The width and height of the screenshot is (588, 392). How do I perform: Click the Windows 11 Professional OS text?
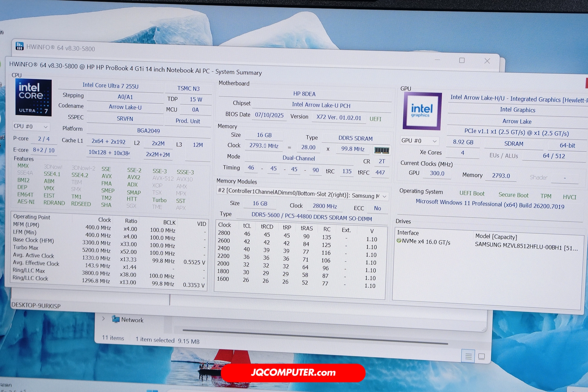point(490,204)
